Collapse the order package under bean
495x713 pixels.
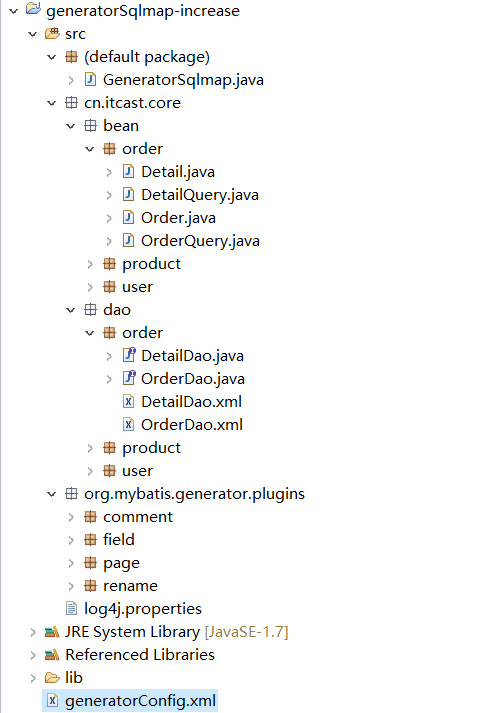click(90, 149)
